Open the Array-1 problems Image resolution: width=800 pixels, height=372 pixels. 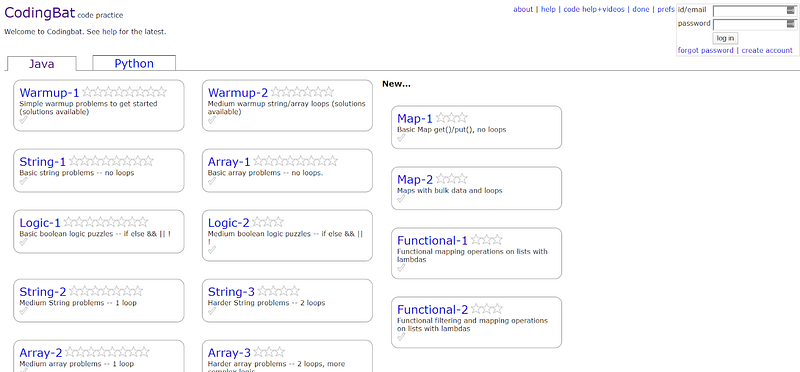point(229,162)
